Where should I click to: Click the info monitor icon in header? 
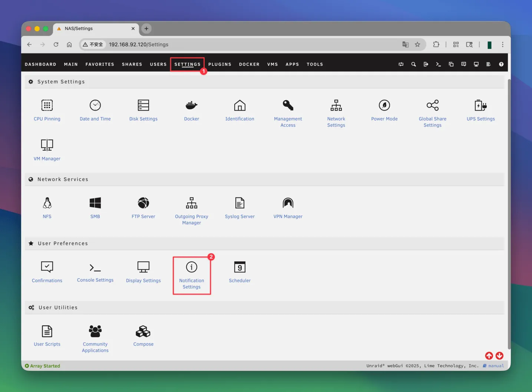coord(476,64)
